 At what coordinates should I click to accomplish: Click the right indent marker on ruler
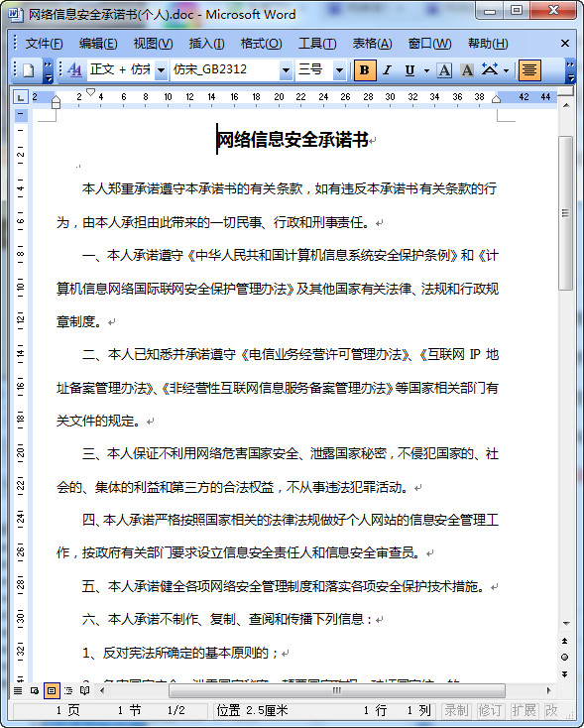pos(496,99)
